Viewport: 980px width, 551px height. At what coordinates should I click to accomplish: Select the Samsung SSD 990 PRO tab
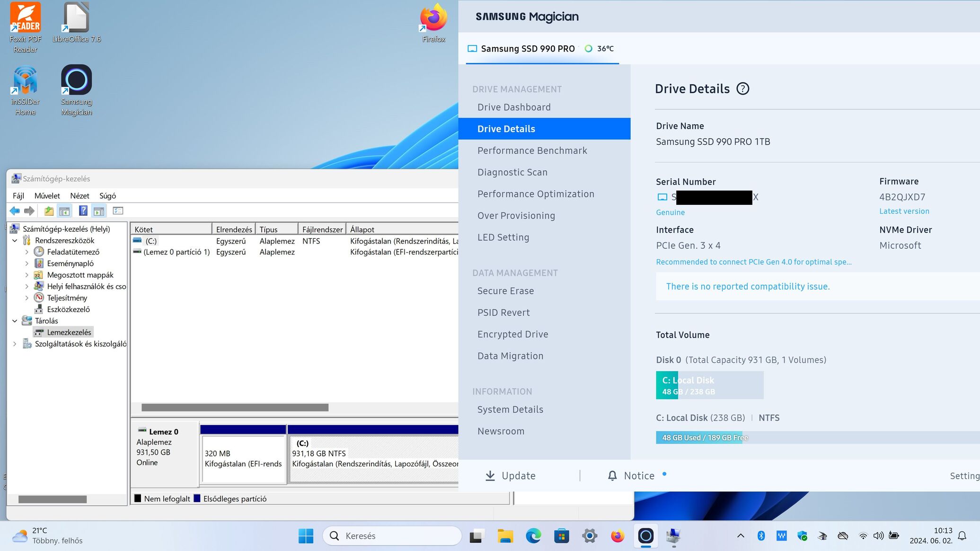542,49
